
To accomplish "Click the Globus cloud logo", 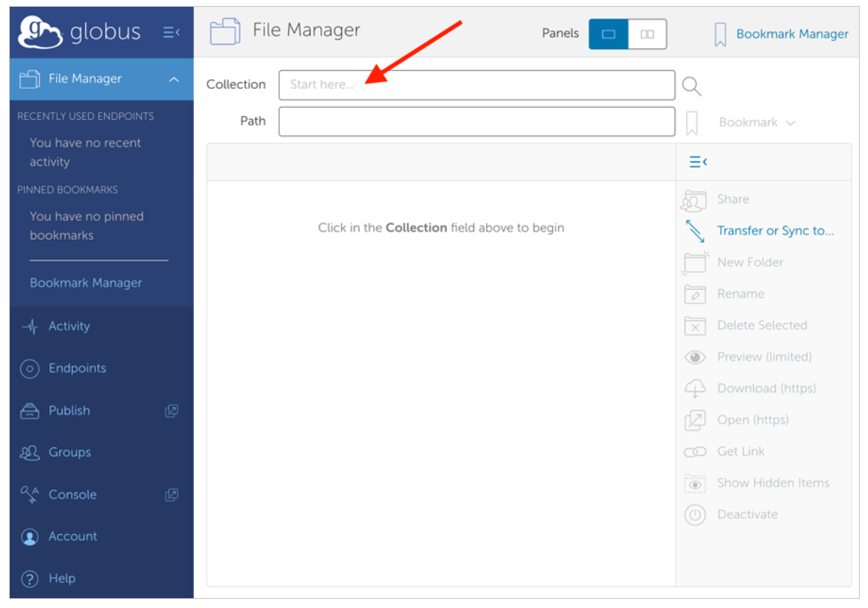I will tap(40, 32).
